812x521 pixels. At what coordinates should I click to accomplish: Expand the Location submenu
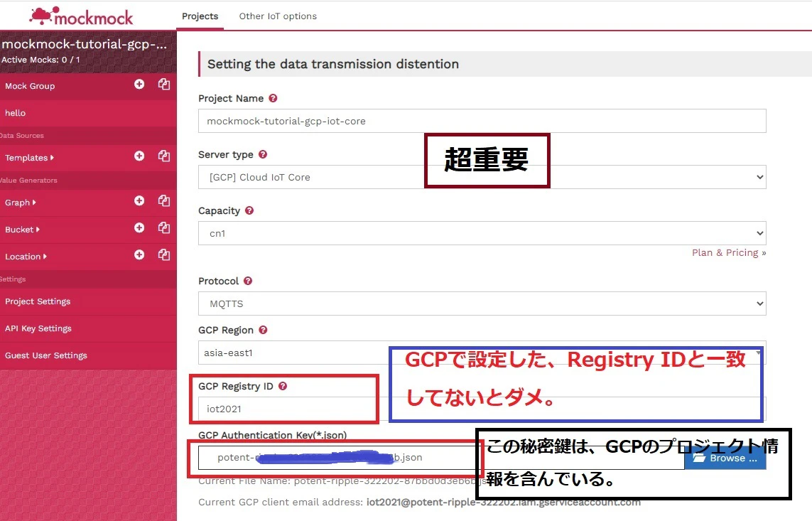pyautogui.click(x=26, y=257)
